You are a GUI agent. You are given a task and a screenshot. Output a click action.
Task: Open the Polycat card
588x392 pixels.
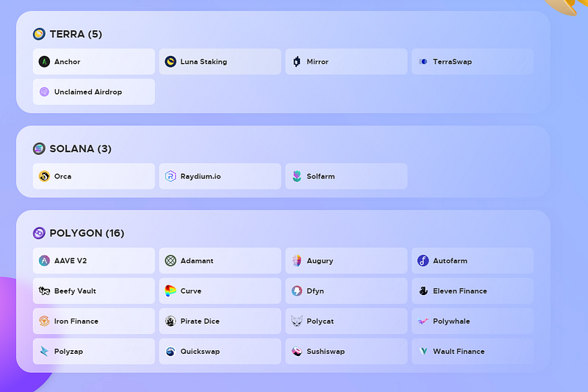click(346, 321)
